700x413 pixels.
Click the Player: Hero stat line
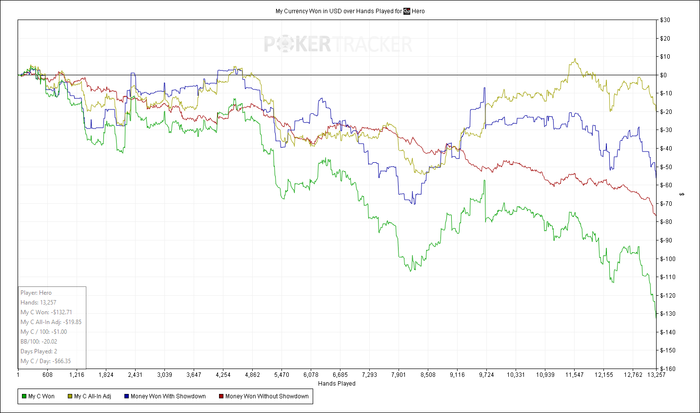tap(36, 293)
